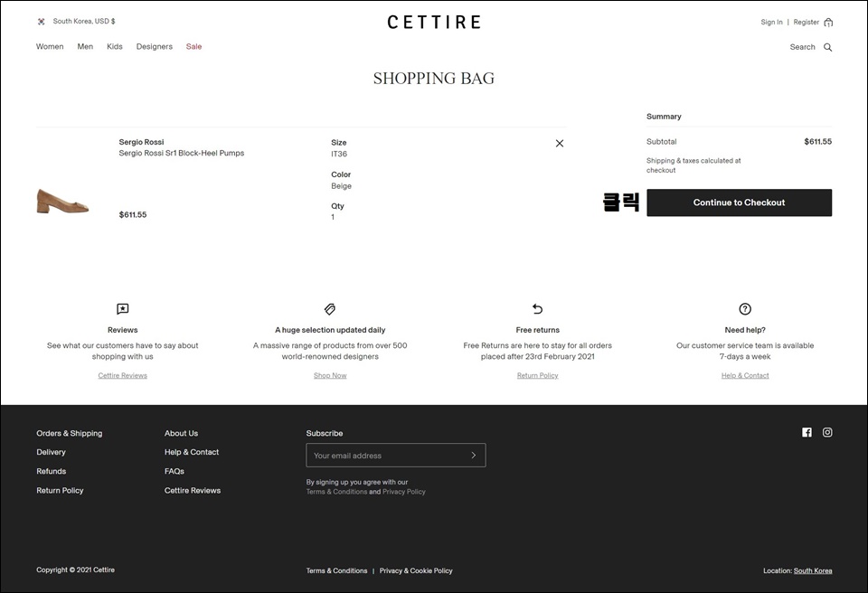The height and width of the screenshot is (593, 868).
Task: Open Terms & Conditions in bottom bar
Action: click(x=336, y=570)
